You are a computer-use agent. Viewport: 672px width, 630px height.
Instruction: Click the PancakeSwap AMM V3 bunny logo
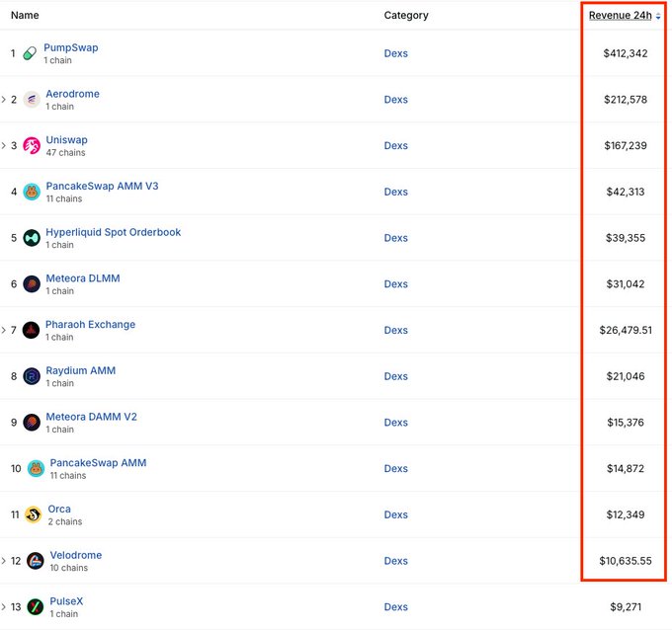tap(32, 192)
